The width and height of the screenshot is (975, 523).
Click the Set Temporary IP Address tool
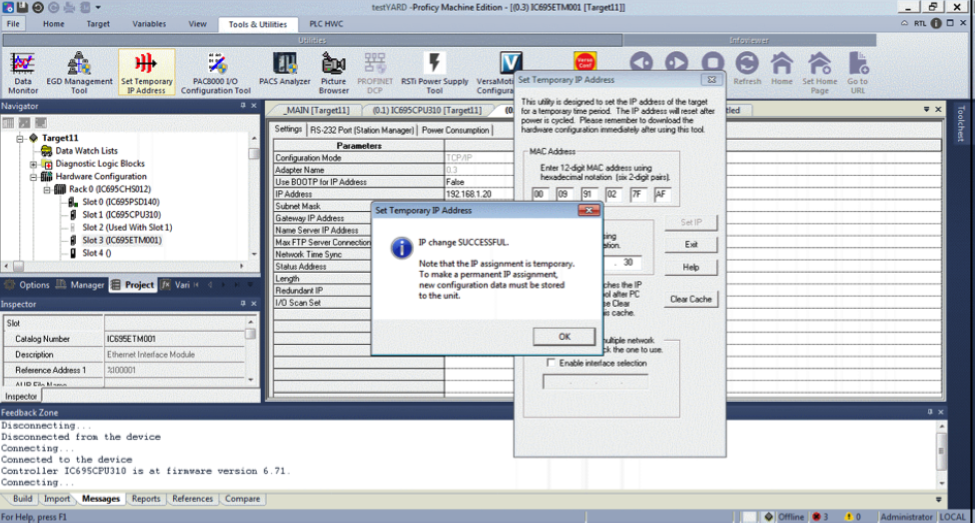(146, 73)
